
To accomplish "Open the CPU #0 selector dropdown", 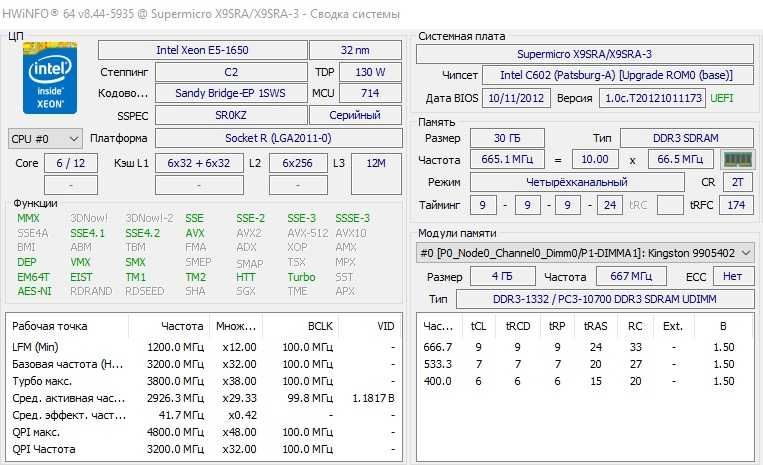I will pos(45,139).
